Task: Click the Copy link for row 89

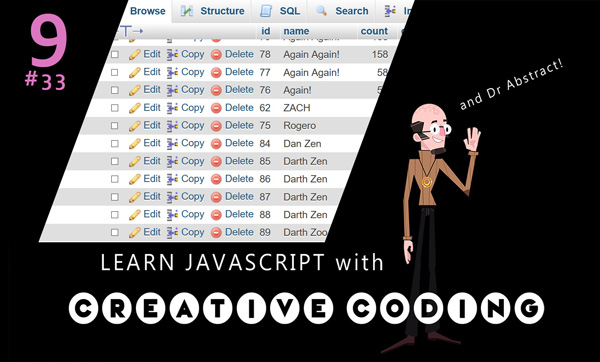Action: (192, 232)
